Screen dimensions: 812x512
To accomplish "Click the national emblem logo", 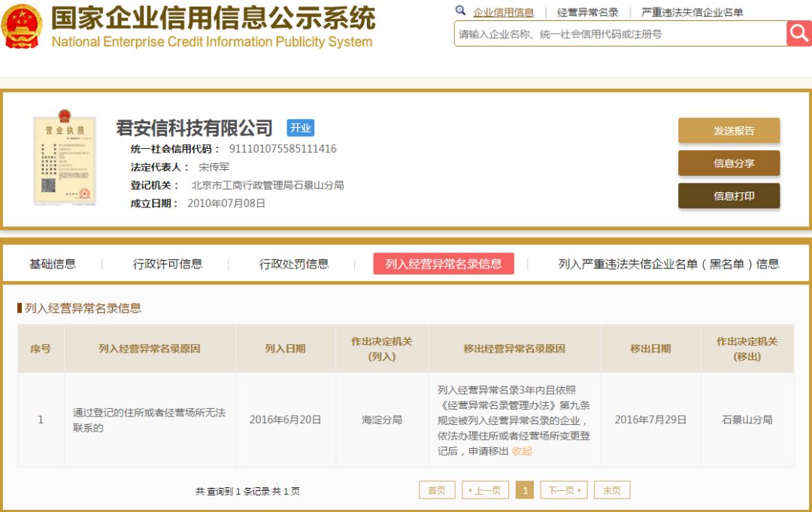I will click(24, 28).
